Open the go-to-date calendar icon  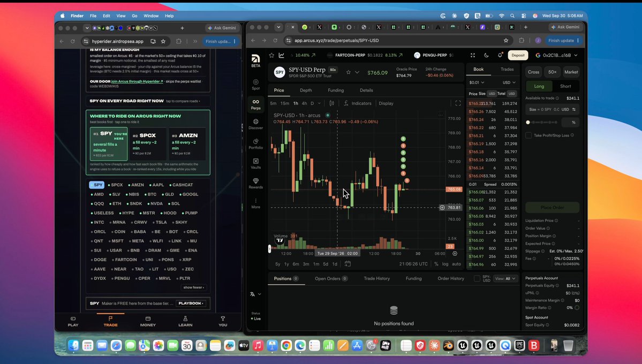[x=348, y=264]
